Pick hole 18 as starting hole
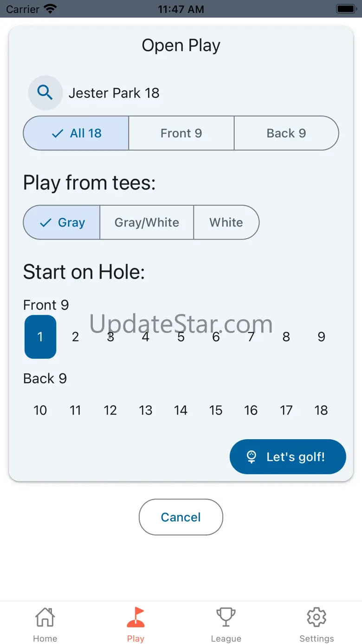Image resolution: width=362 pixels, height=644 pixels. pos(321,410)
